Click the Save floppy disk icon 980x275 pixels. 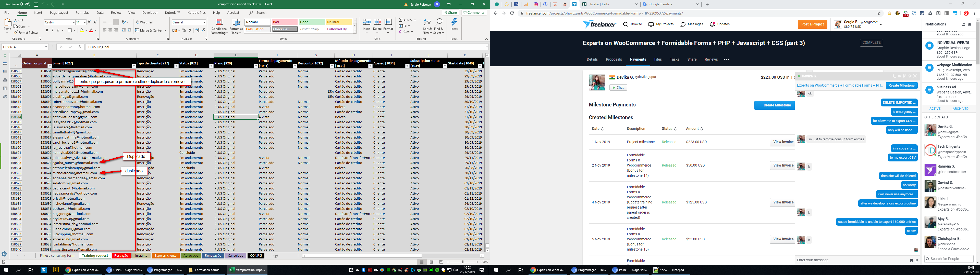pos(36,4)
